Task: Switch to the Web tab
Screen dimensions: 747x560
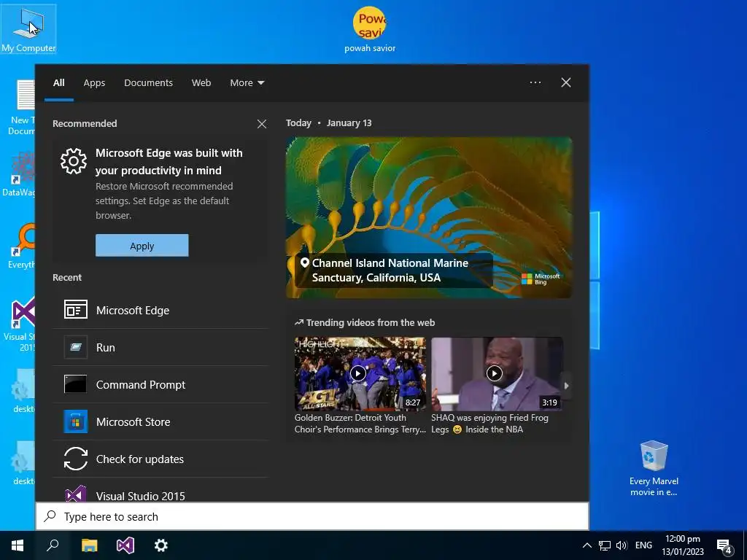Action: (x=201, y=83)
